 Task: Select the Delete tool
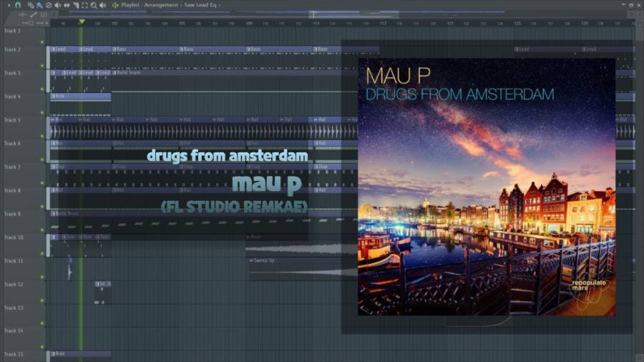point(49,5)
